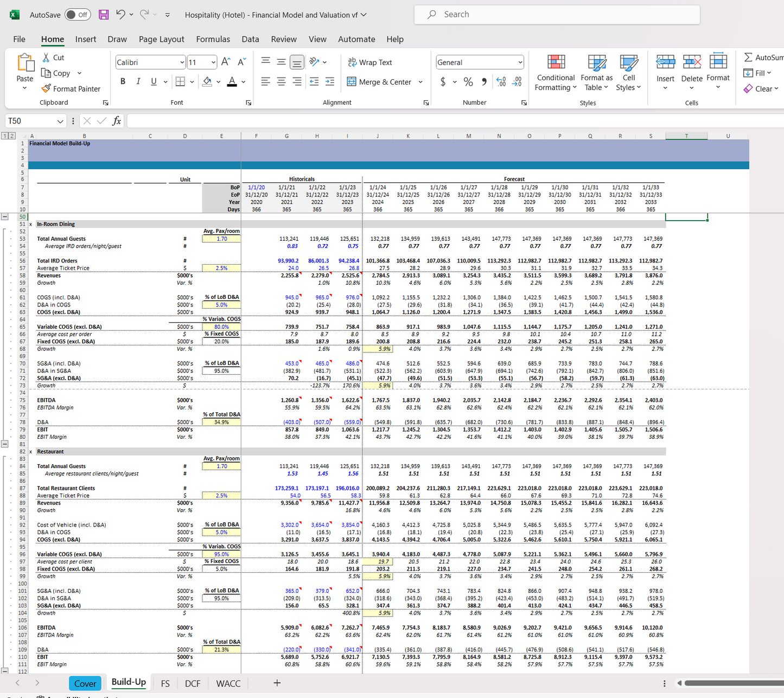Open the Formulas ribbon tab
Image resolution: width=784 pixels, height=698 pixels.
click(213, 39)
